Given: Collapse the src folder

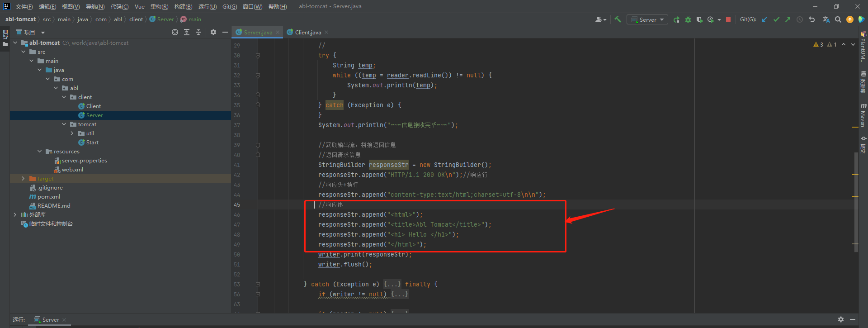Looking at the screenshot, I should pyautogui.click(x=24, y=52).
